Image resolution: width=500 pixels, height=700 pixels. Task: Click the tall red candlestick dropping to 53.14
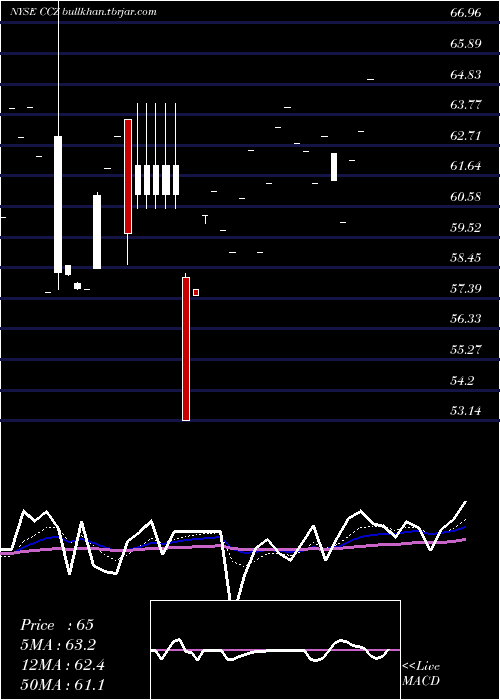186,349
